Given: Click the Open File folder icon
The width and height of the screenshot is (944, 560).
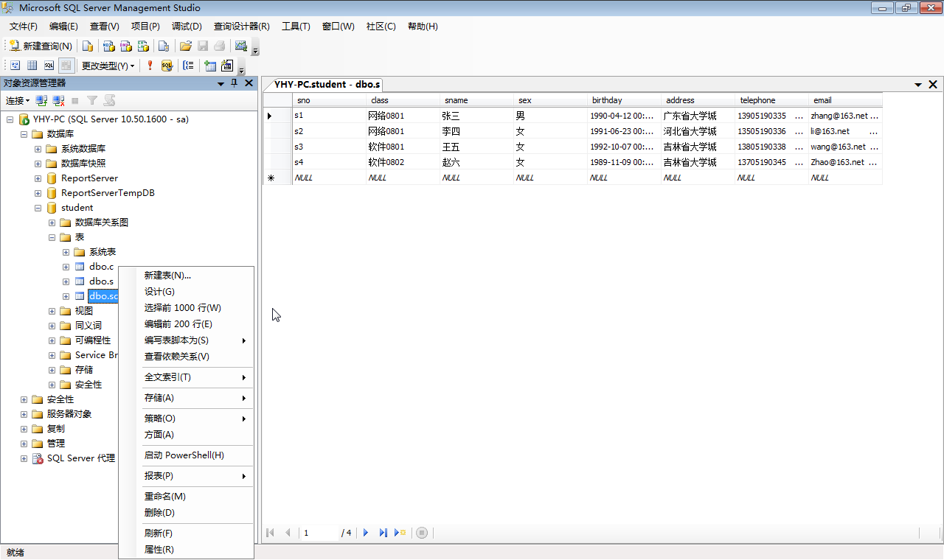Looking at the screenshot, I should 186,46.
